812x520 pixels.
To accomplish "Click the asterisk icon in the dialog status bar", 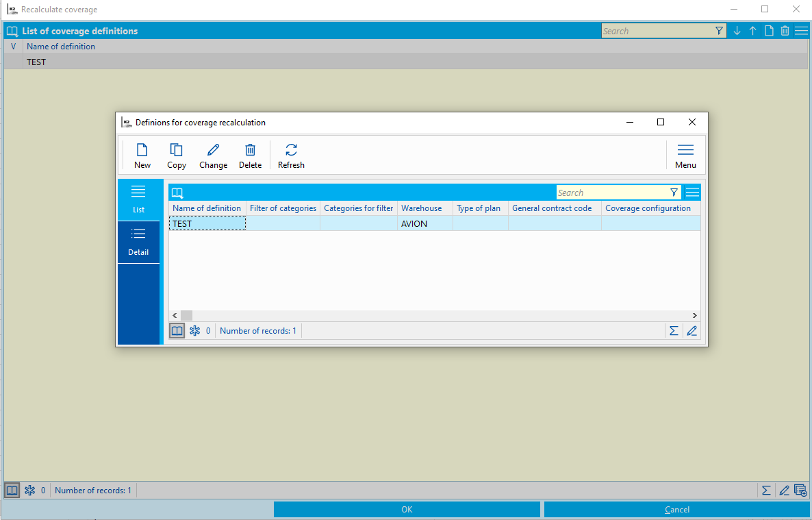I will click(x=194, y=331).
